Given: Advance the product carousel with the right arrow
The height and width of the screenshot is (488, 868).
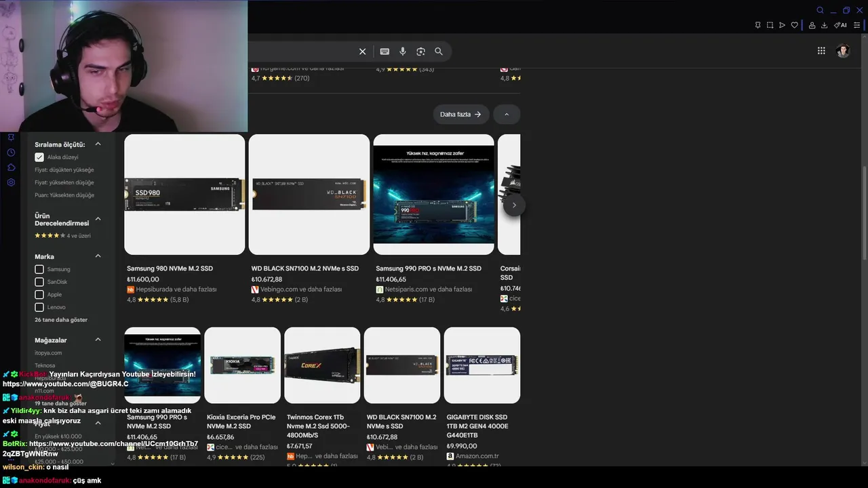Looking at the screenshot, I should [514, 205].
